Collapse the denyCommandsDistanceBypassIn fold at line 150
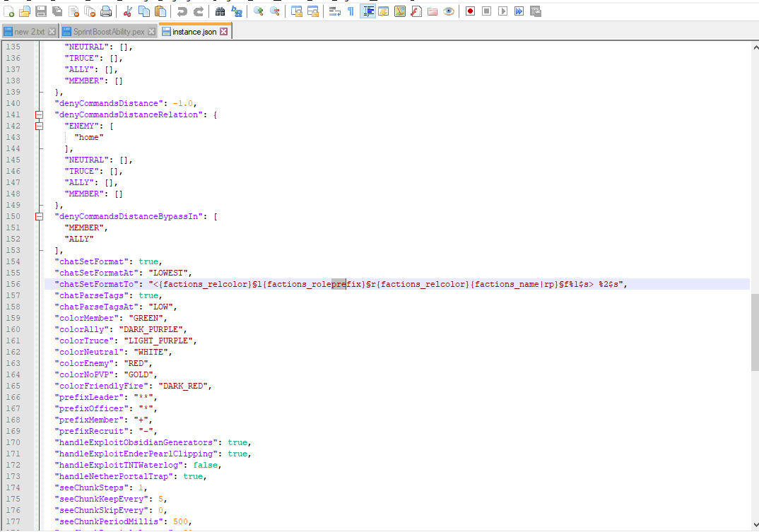 point(39,216)
